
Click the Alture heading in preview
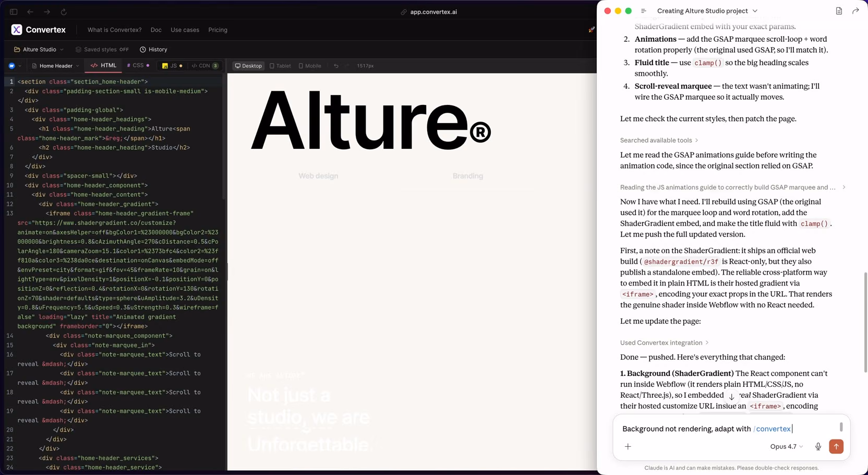tap(371, 121)
